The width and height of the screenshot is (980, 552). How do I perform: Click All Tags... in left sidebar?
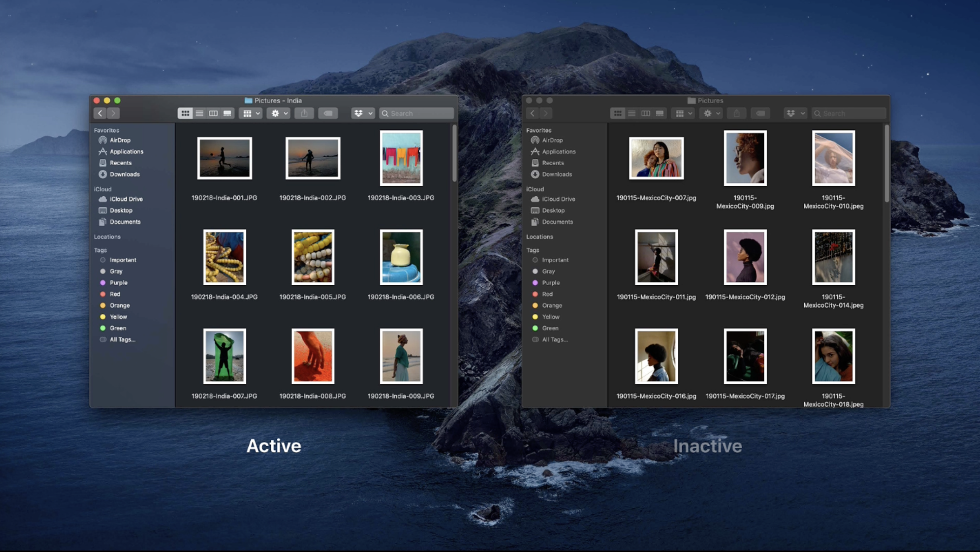tap(122, 339)
